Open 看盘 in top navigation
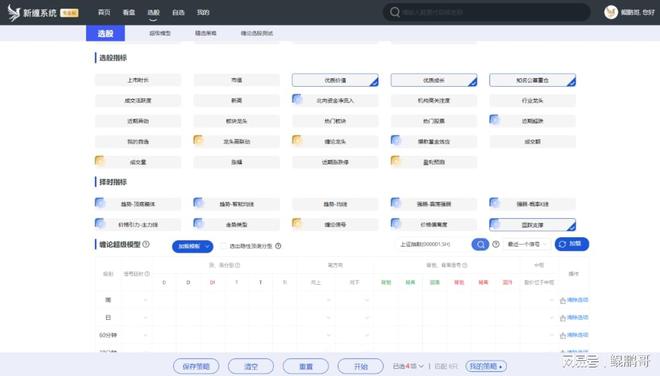The height and width of the screenshot is (376, 660). [129, 12]
